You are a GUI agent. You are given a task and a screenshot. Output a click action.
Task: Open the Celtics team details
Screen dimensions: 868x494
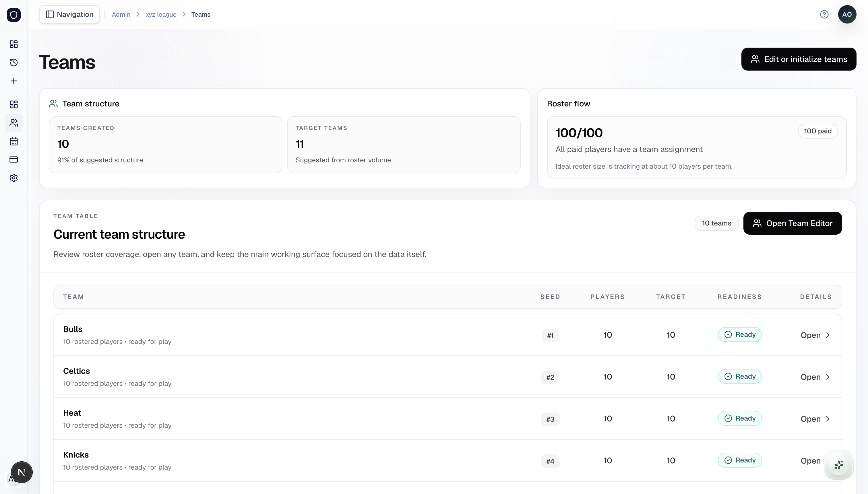click(815, 377)
